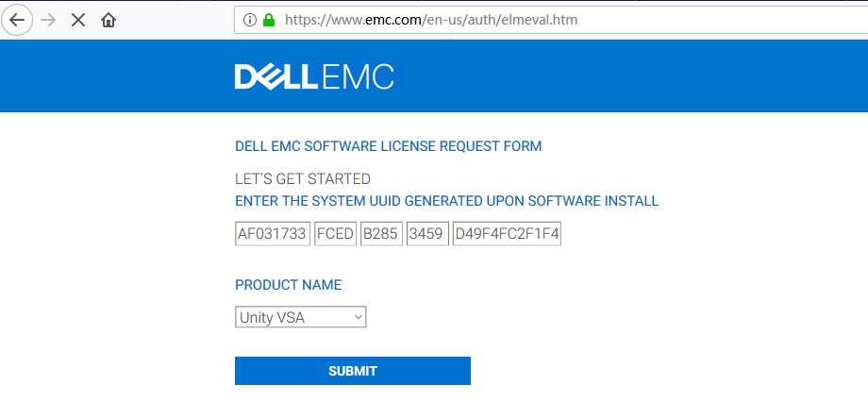The height and width of the screenshot is (418, 868).
Task: Click the Enter the System UUID label
Action: click(x=446, y=201)
